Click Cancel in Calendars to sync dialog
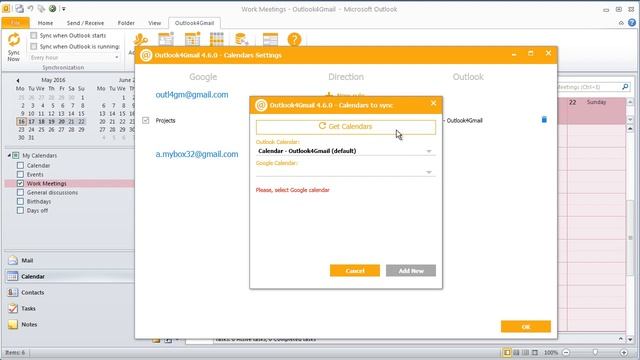The image size is (640, 360). click(x=355, y=271)
